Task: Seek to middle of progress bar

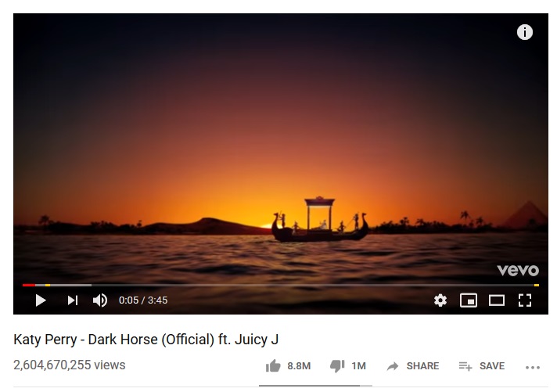Action: 281,285
